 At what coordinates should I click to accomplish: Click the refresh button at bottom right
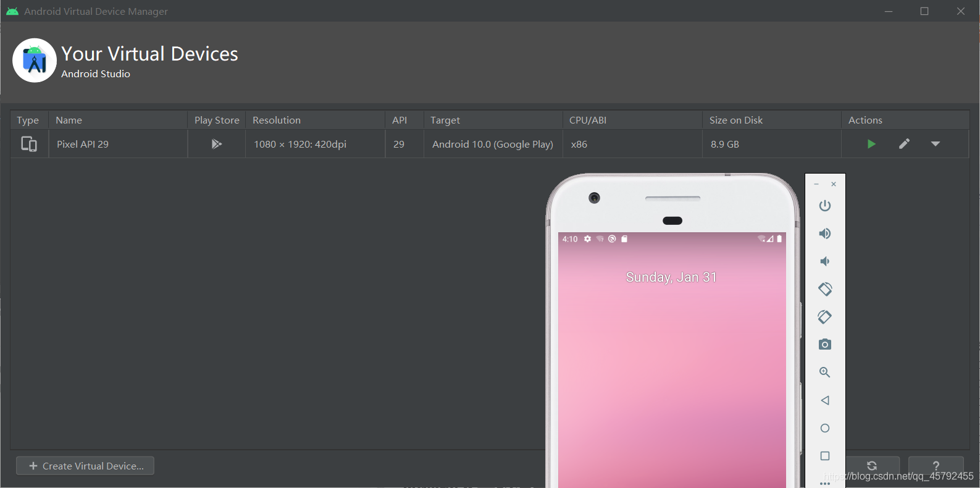pos(872,466)
